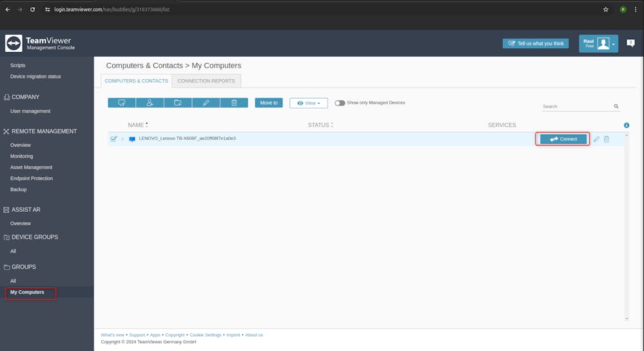Open the Raul account dropdown
Screen dimensions: 644x351
coord(598,44)
